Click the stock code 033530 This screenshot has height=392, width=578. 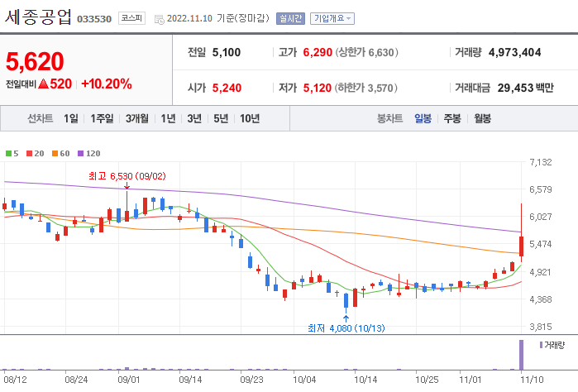pyautogui.click(x=94, y=19)
